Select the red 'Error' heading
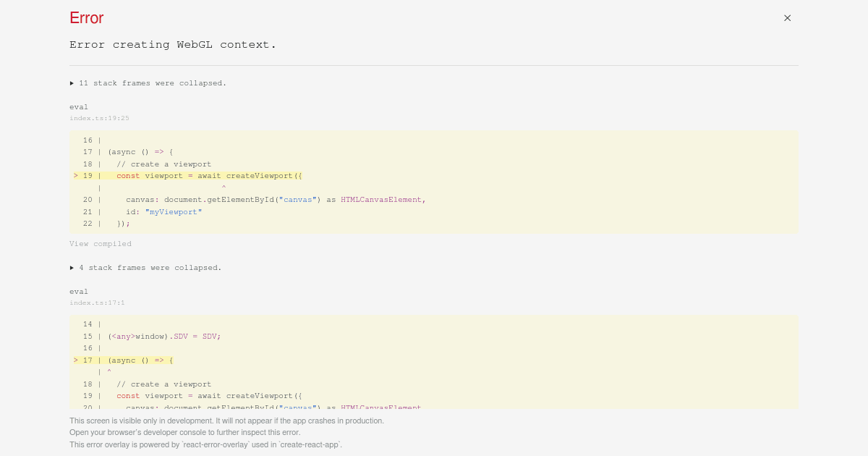Image resolution: width=868 pixels, height=456 pixels. pos(86,17)
